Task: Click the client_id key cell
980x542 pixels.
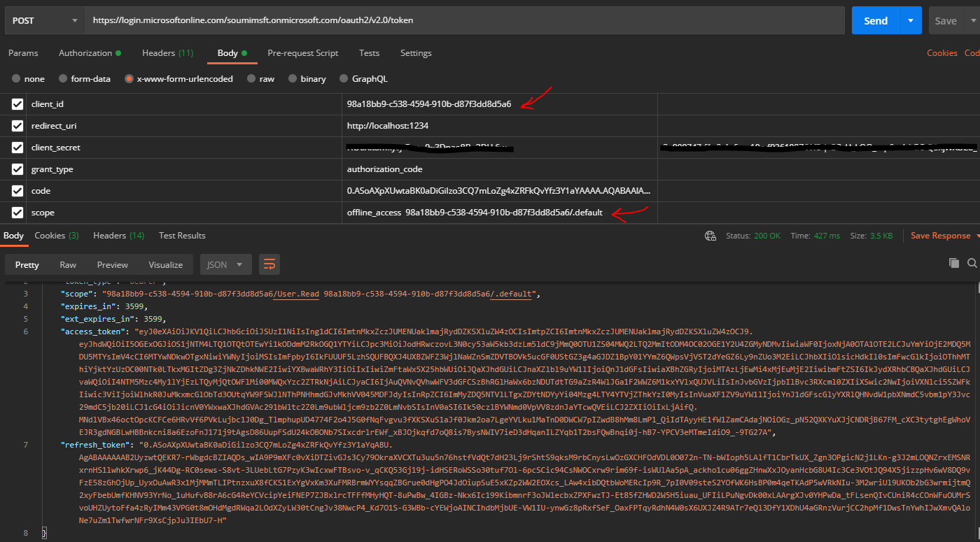Action: (184, 104)
